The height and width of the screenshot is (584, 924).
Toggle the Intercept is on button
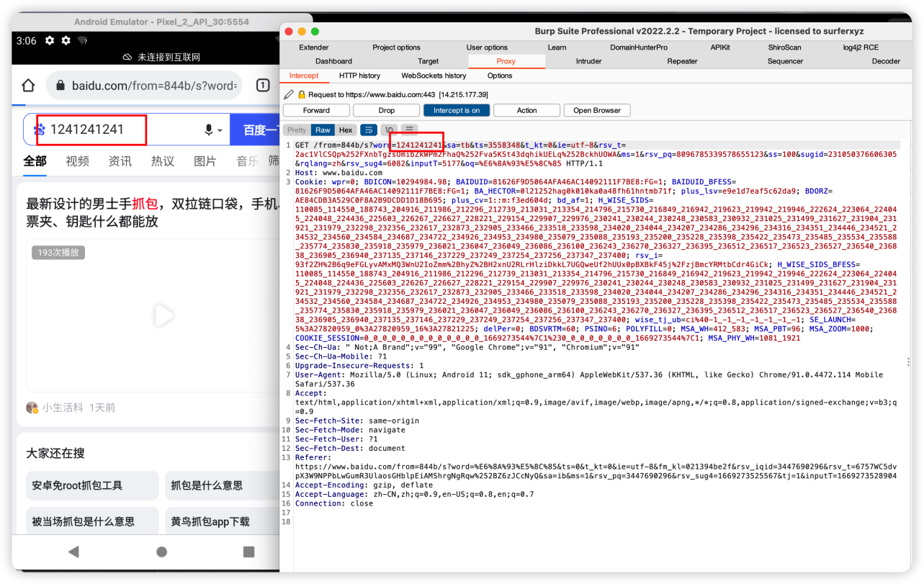tap(457, 110)
